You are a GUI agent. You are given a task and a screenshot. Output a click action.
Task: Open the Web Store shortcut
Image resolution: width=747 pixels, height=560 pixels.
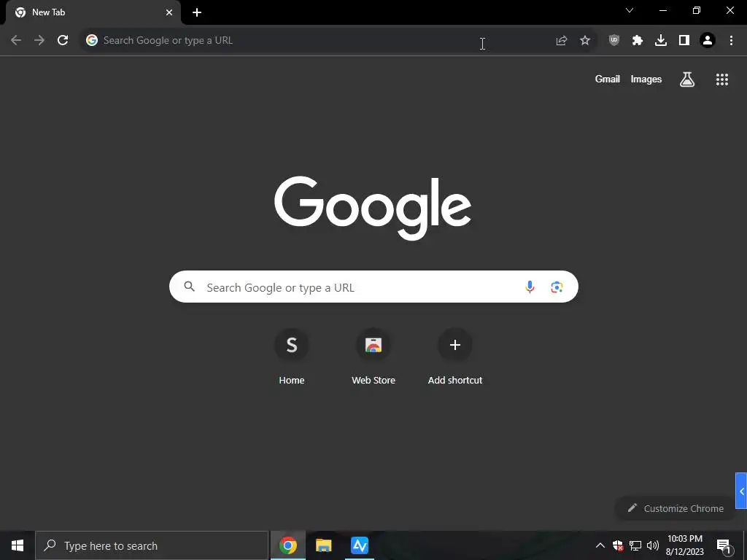[373, 357]
